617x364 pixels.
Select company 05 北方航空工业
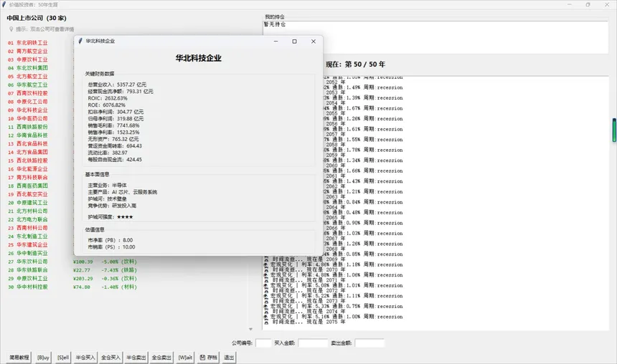(28, 76)
